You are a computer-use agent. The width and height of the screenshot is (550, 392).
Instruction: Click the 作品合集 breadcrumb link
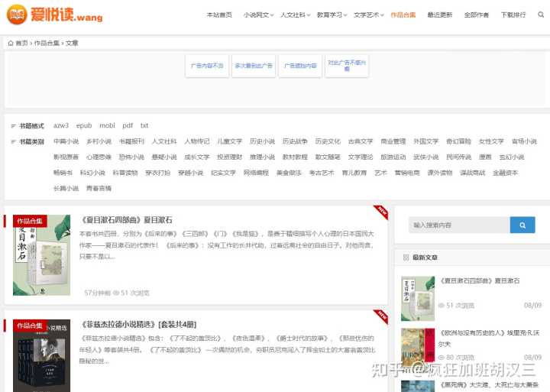[47, 43]
